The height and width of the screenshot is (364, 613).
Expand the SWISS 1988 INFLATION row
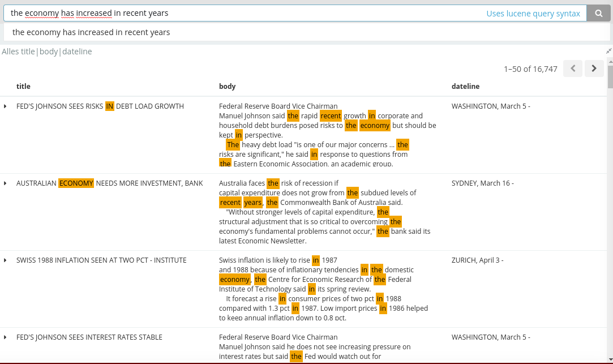(x=5, y=260)
